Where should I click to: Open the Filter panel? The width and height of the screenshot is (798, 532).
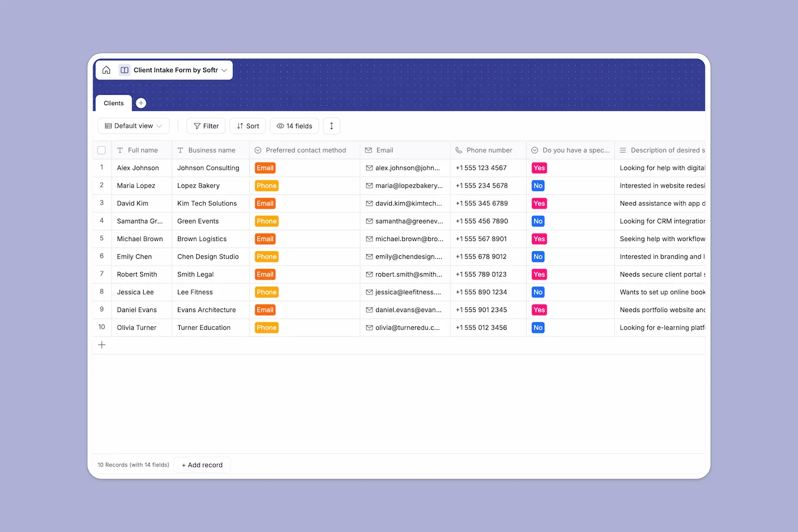(x=206, y=126)
